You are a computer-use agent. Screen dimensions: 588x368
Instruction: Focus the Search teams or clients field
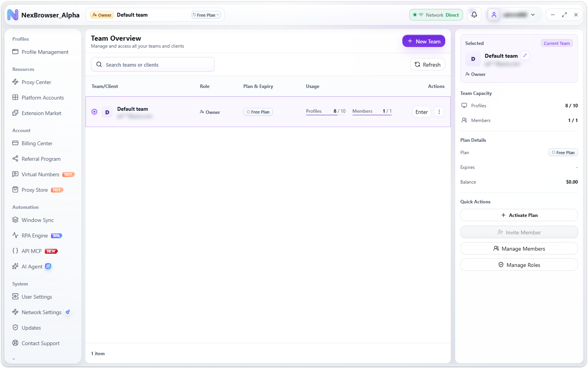[x=153, y=64]
